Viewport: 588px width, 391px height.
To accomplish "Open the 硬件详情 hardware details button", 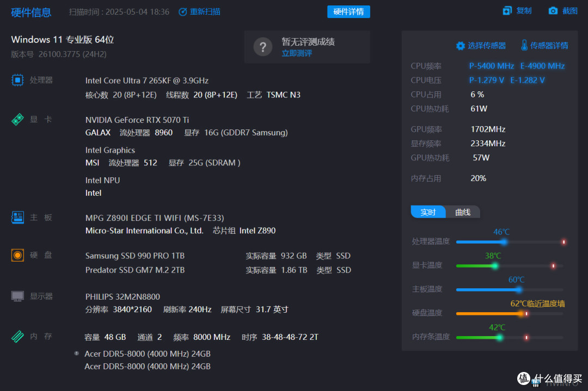I will point(348,11).
